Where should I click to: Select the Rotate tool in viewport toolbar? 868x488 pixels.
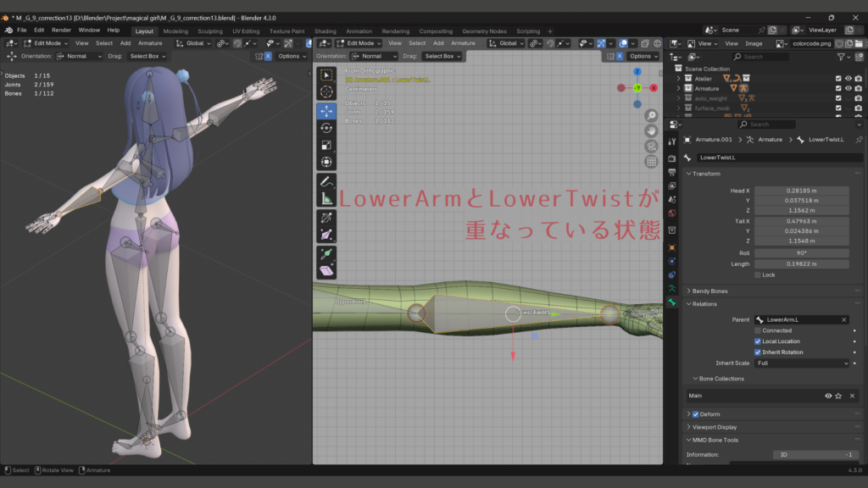point(326,127)
